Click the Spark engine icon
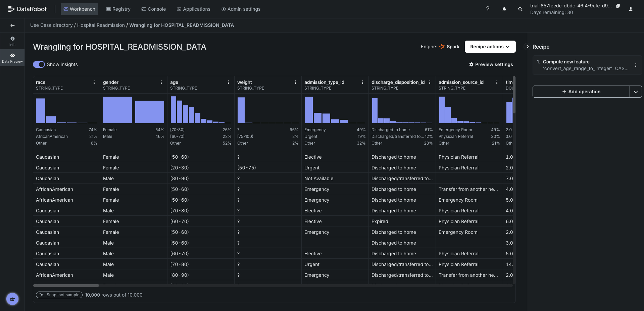 (442, 47)
